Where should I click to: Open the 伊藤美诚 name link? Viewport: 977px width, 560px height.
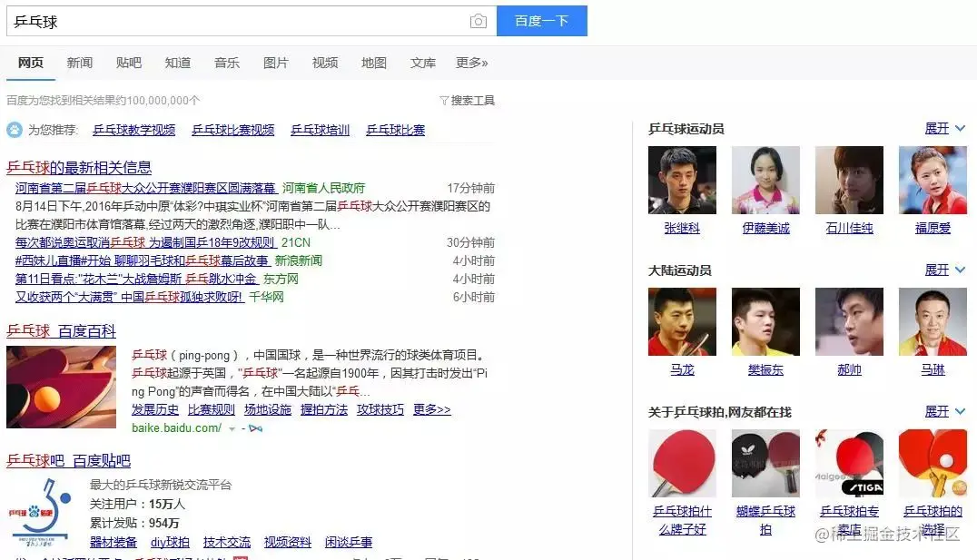tap(765, 229)
